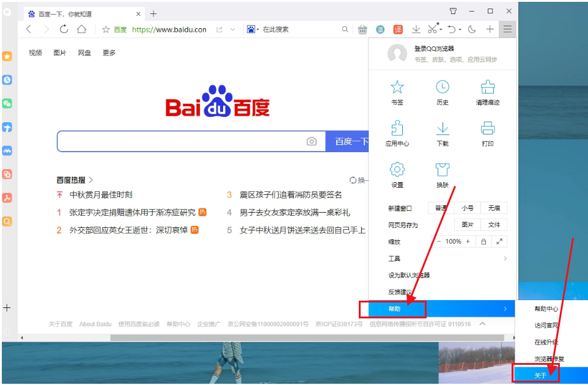Click the undo closed tab icon
588x385 pixels.
click(452, 29)
